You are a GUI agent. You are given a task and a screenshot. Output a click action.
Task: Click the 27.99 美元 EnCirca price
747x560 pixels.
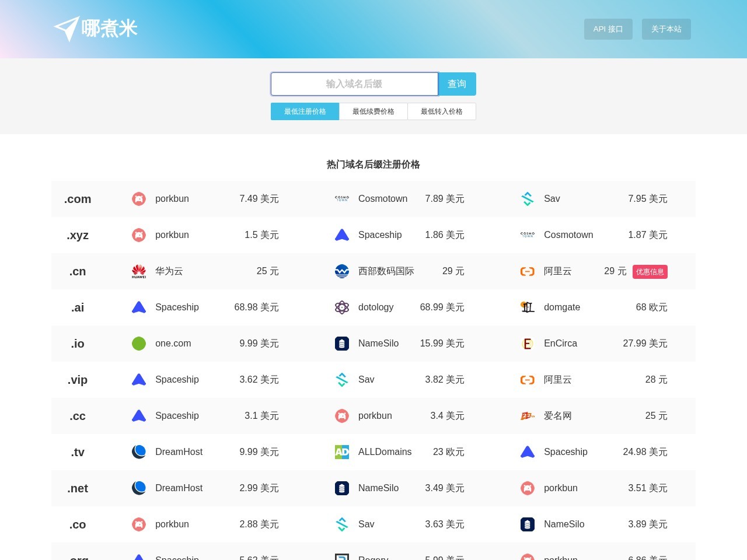[645, 344]
